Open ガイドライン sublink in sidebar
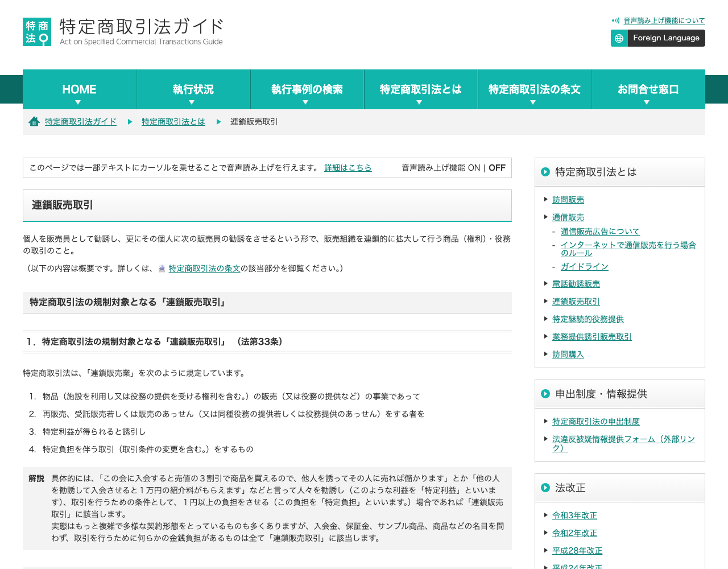Screen dimensions: 728x569 (585, 267)
